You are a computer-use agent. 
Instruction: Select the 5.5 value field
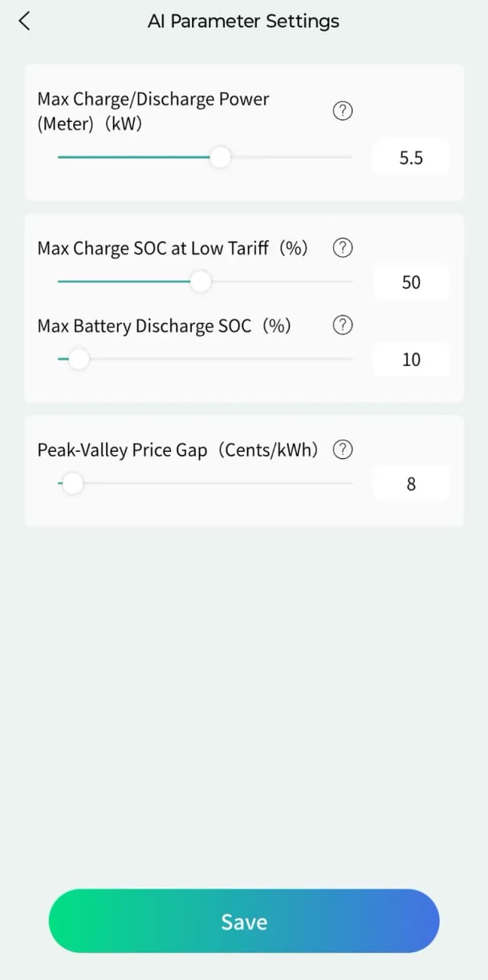coord(410,158)
